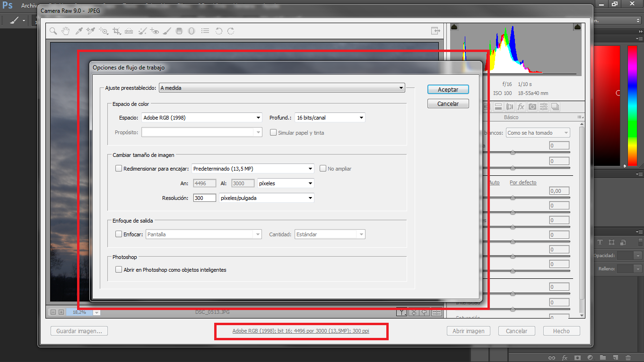The height and width of the screenshot is (362, 644).
Task: Toggle Simular papel y tinta checkbox
Action: point(273,132)
